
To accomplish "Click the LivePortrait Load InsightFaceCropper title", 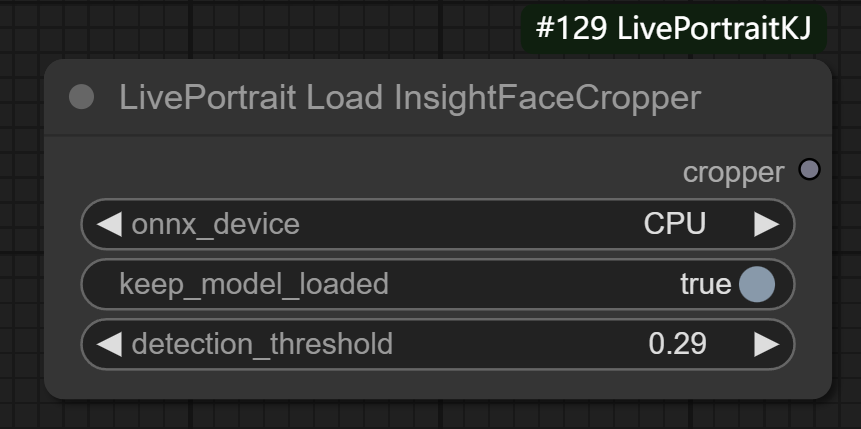I will pos(409,98).
